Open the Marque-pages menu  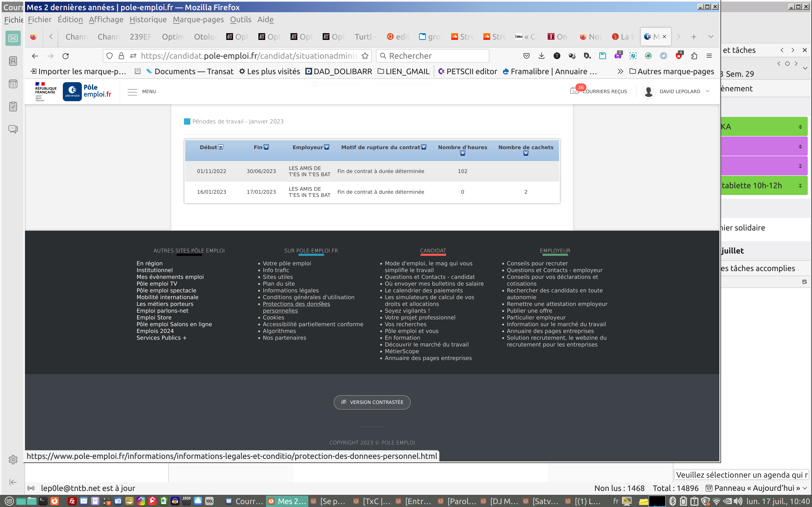point(198,20)
